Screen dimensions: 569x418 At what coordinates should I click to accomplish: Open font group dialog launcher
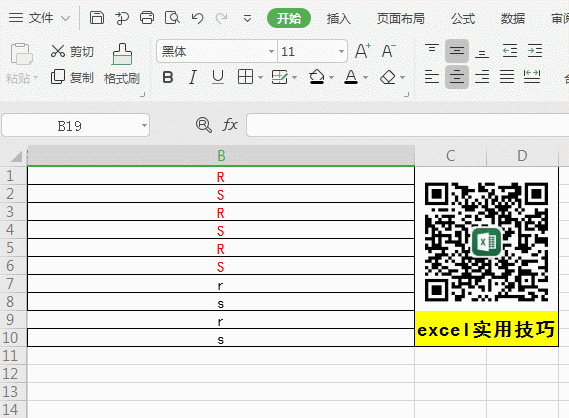click(407, 95)
